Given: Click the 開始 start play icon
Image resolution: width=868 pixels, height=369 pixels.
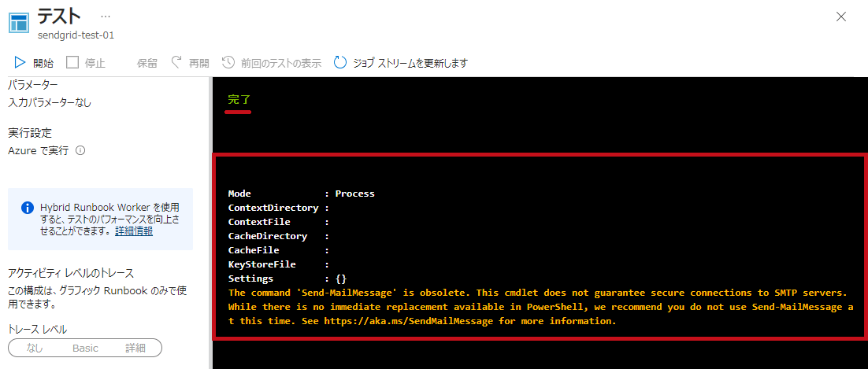Looking at the screenshot, I should coord(20,62).
